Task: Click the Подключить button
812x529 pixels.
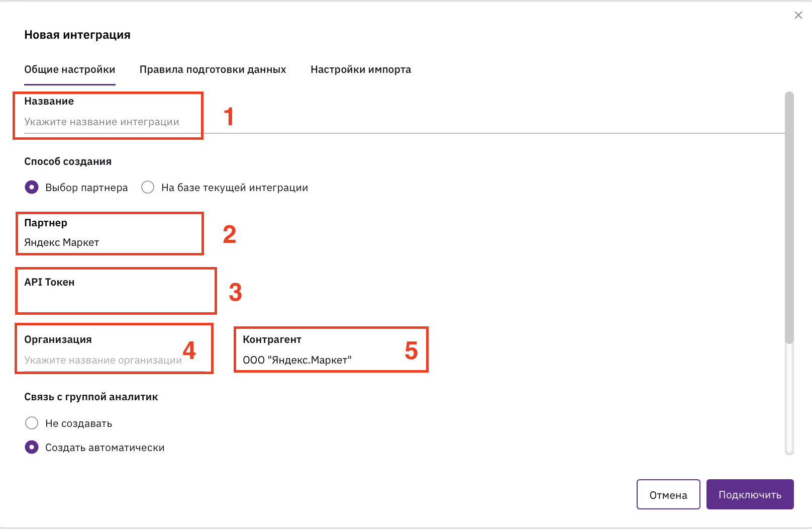Action: tap(750, 494)
